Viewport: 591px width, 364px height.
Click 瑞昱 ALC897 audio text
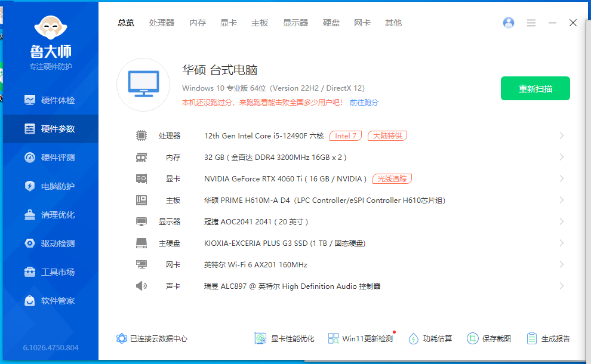(292, 286)
